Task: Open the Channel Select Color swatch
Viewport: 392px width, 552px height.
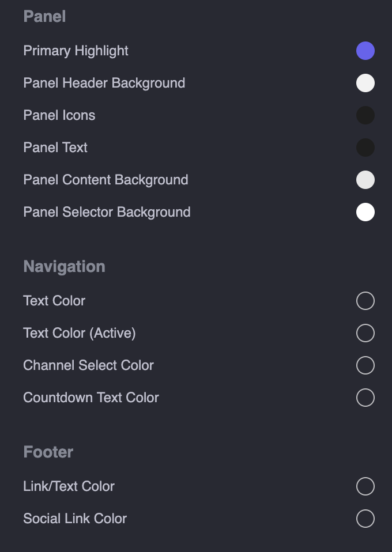Action: click(365, 365)
